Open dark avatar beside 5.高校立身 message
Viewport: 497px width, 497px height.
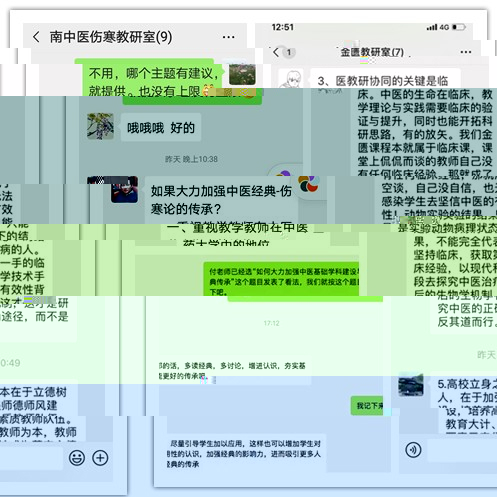click(411, 385)
